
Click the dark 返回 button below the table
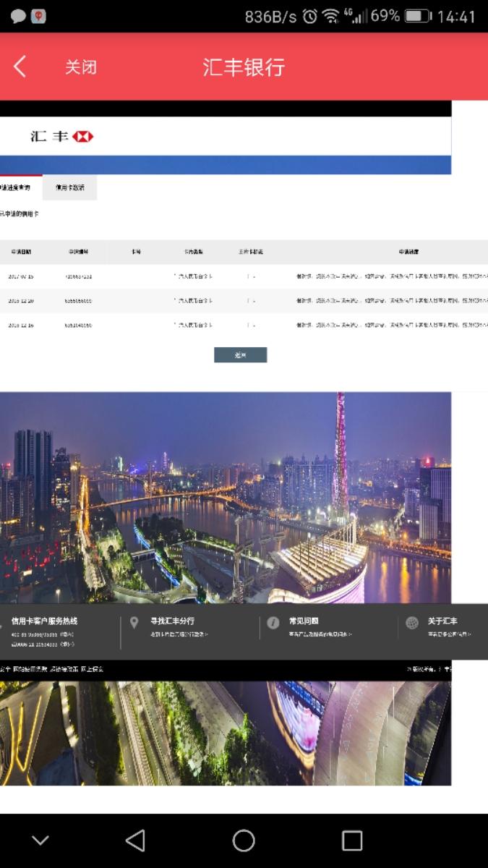pos(241,355)
